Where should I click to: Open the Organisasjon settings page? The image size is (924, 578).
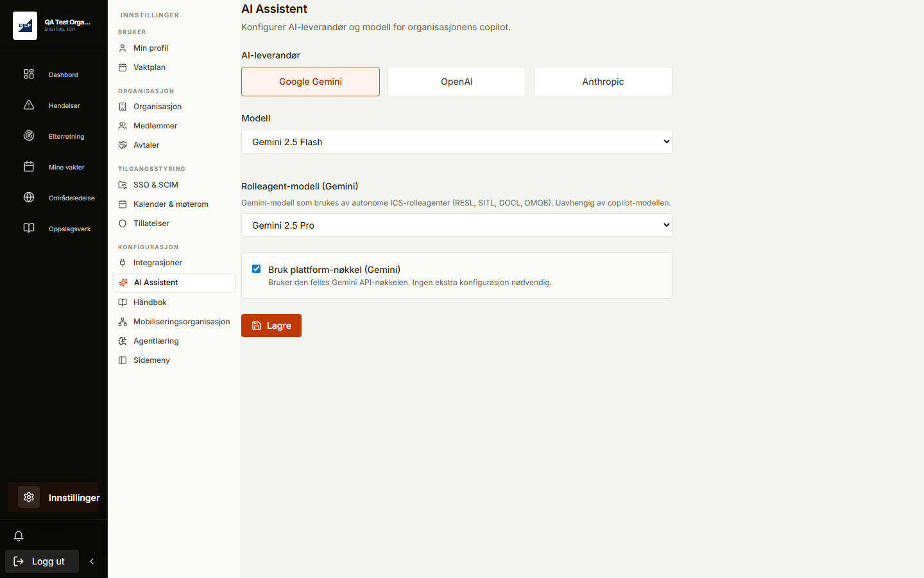click(x=174, y=107)
